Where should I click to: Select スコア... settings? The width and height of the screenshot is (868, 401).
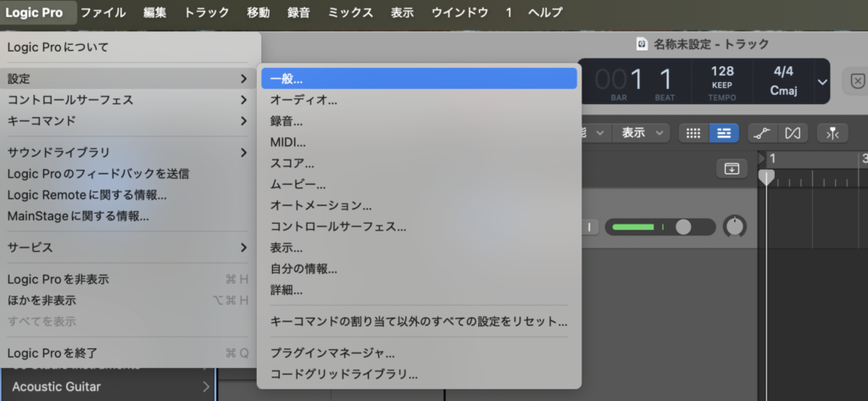click(x=419, y=164)
